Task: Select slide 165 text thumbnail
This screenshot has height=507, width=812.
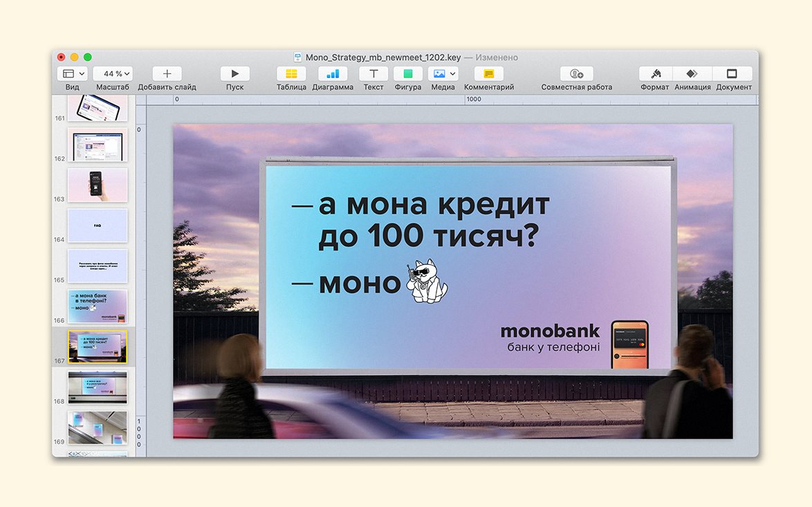Action: click(98, 266)
